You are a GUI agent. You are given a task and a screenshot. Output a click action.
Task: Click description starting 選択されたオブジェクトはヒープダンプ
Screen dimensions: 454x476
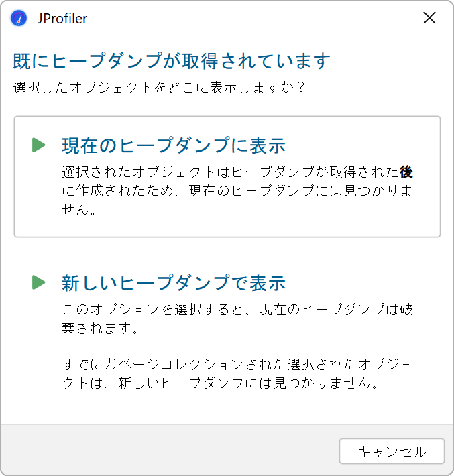point(237,190)
